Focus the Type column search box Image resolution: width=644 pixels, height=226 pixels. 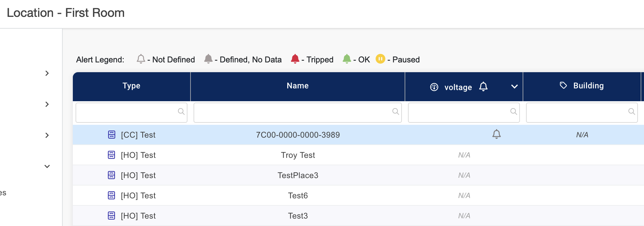tap(127, 112)
